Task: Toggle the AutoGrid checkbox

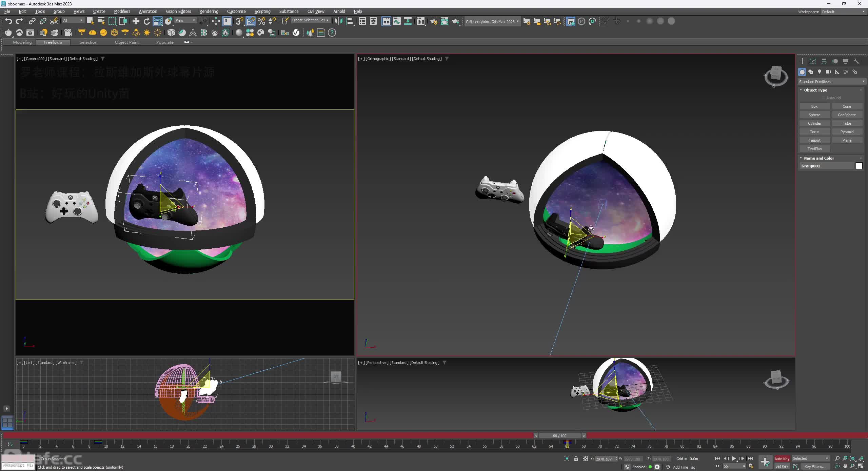Action: tap(823, 98)
